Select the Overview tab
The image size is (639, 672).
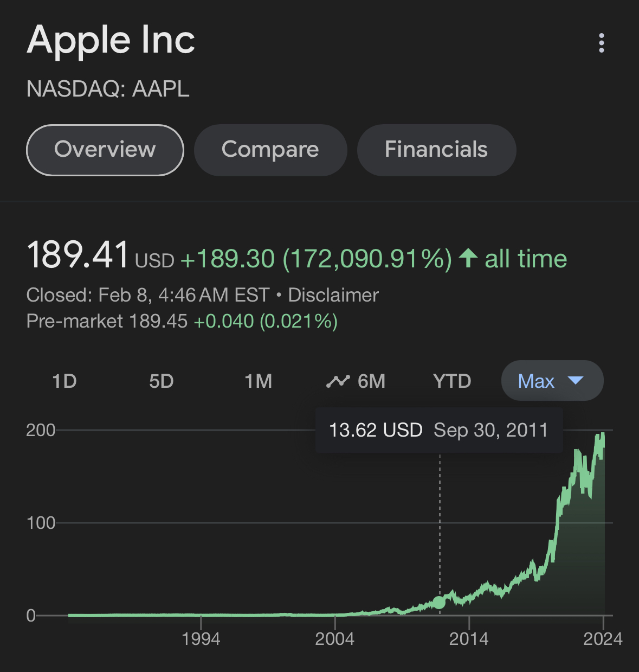tap(105, 150)
